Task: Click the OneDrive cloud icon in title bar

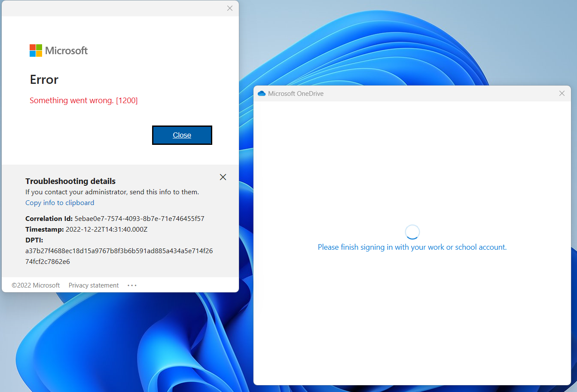Action: [262, 93]
